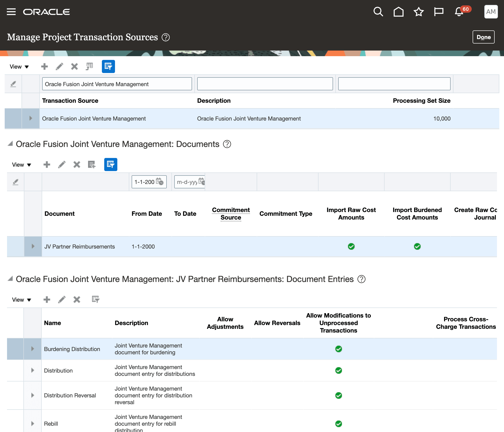Delete the JV Partner Reimbursements document
This screenshot has width=504, height=432.
pyautogui.click(x=77, y=165)
